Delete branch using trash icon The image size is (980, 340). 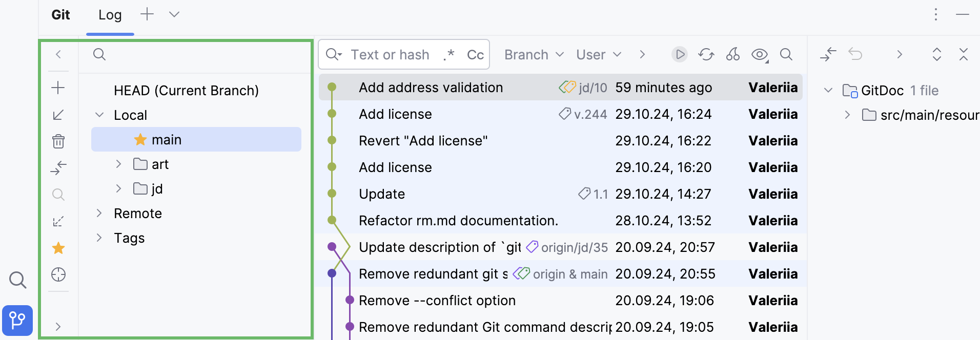point(58,141)
